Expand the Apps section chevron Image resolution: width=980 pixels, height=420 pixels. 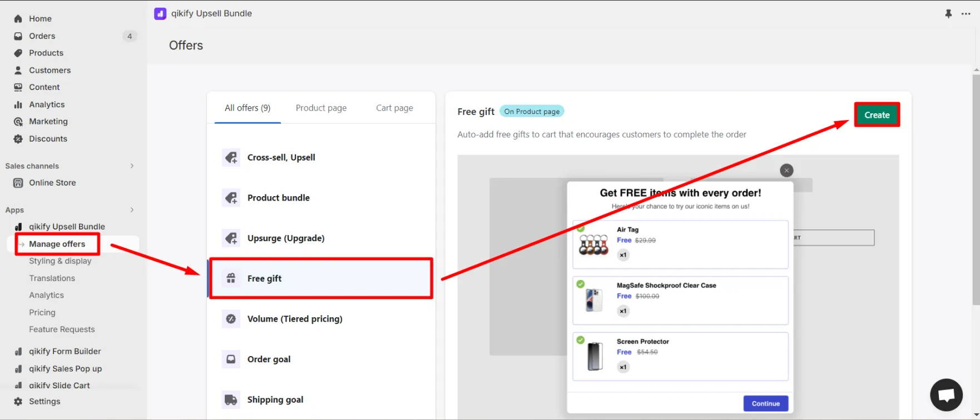[132, 209]
